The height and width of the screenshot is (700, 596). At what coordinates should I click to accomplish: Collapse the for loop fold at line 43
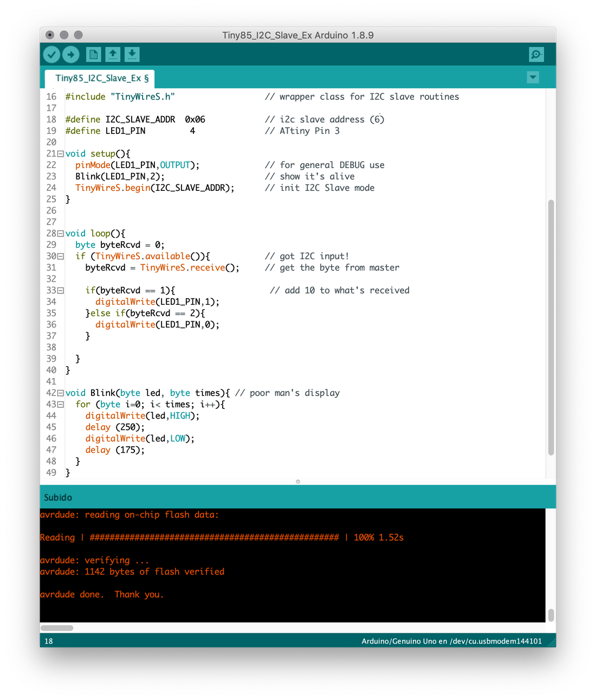(x=61, y=404)
